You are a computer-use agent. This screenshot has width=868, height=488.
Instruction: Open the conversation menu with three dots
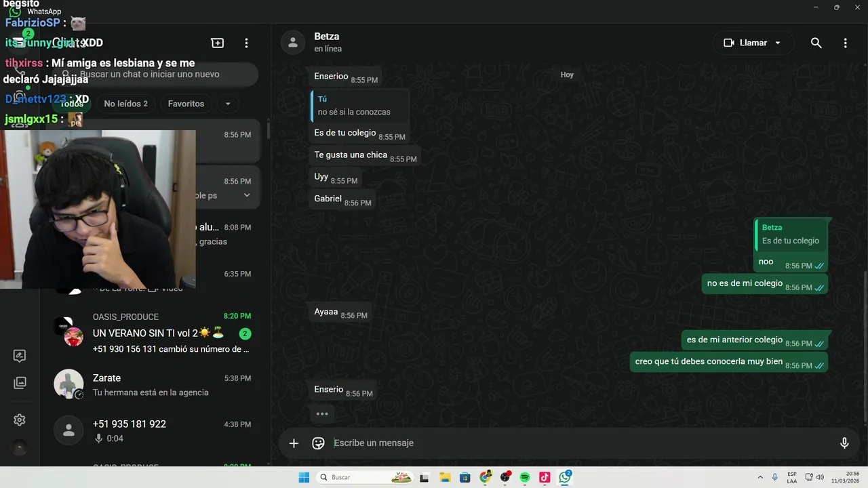pyautogui.click(x=845, y=43)
